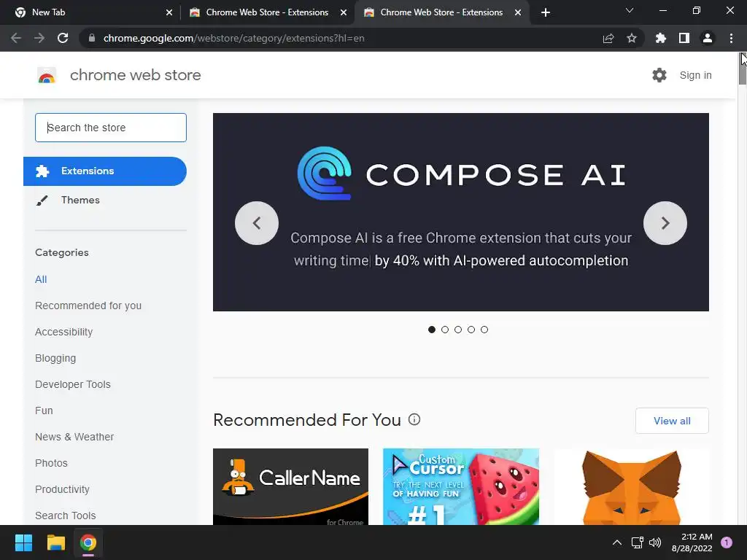Screen dimensions: 747x560
Task: Open the Extensions puzzle menu in toolbar
Action: 660,38
